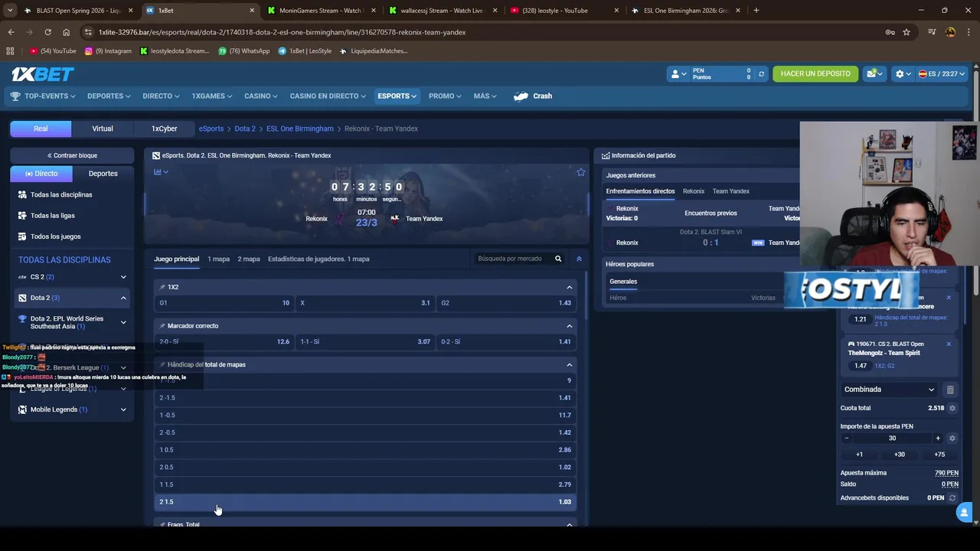Open the Rekonix previous games tab
This screenshot has width=980, height=551.
694,191
